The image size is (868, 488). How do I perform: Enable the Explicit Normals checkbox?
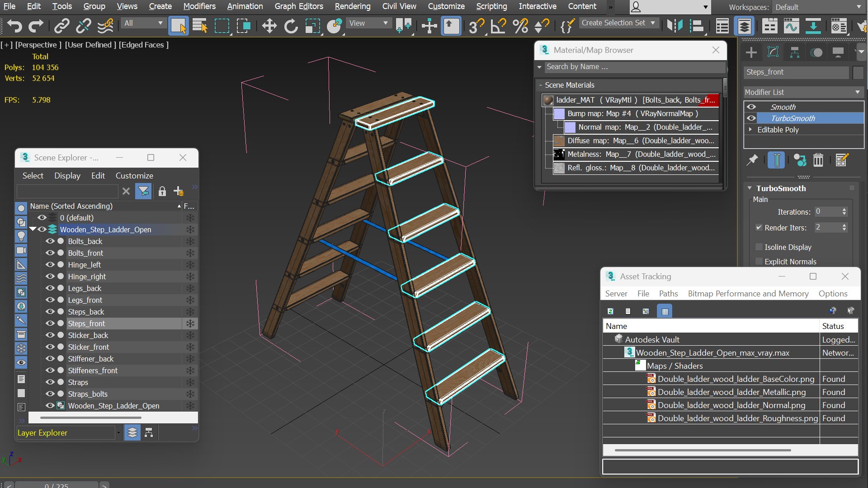(x=759, y=261)
